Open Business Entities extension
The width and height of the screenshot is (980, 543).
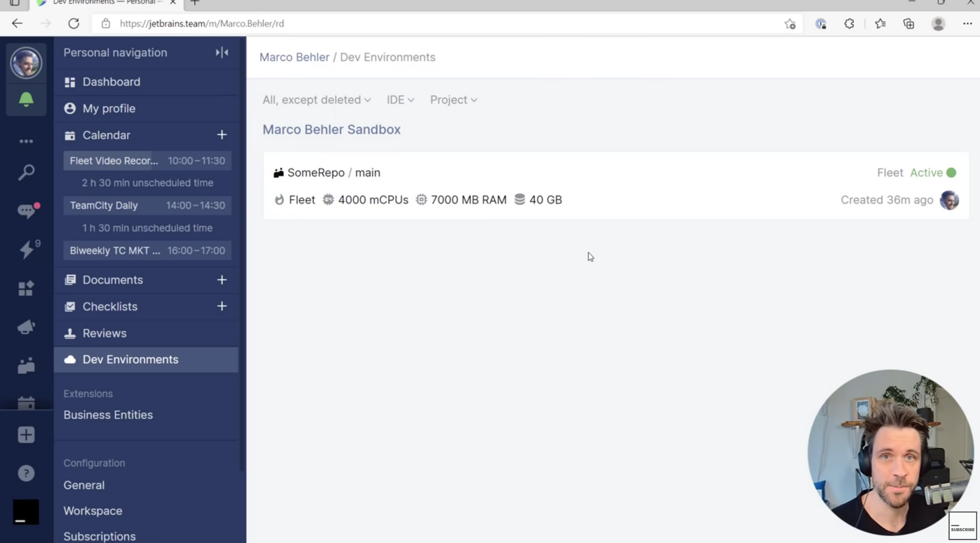(108, 415)
